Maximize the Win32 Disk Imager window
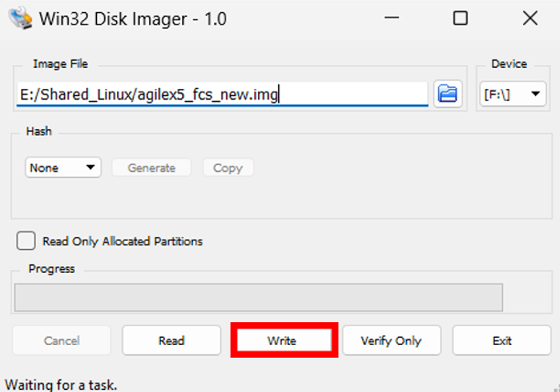 click(460, 18)
